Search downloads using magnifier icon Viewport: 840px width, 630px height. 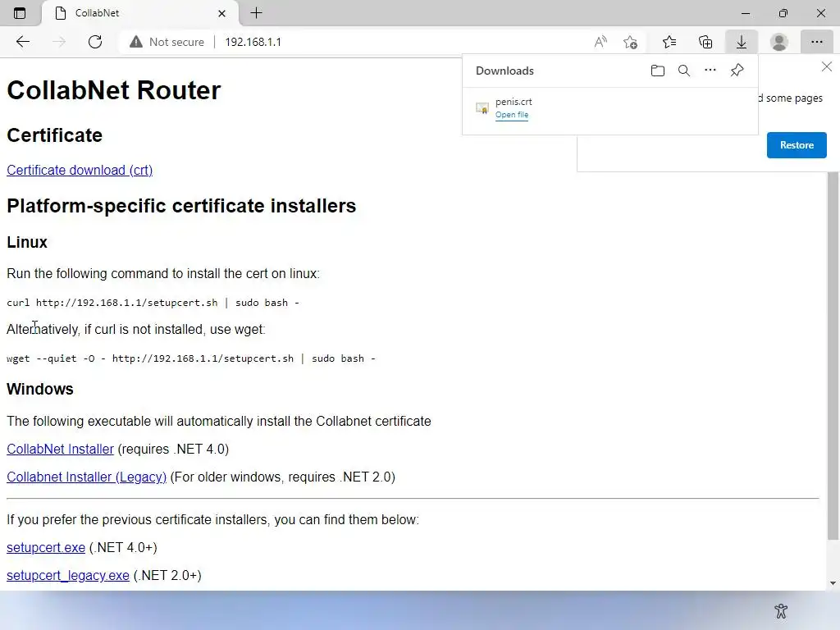684,71
